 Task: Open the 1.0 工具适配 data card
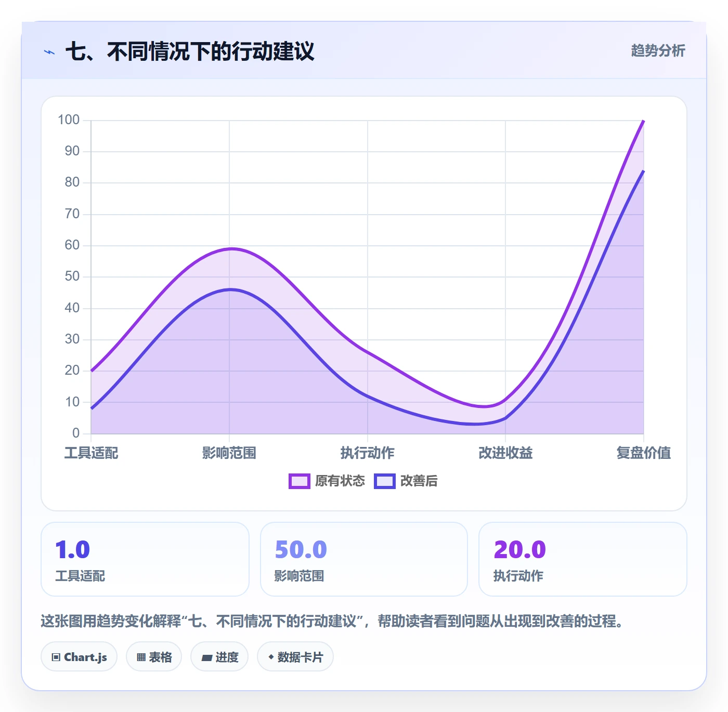coord(145,559)
